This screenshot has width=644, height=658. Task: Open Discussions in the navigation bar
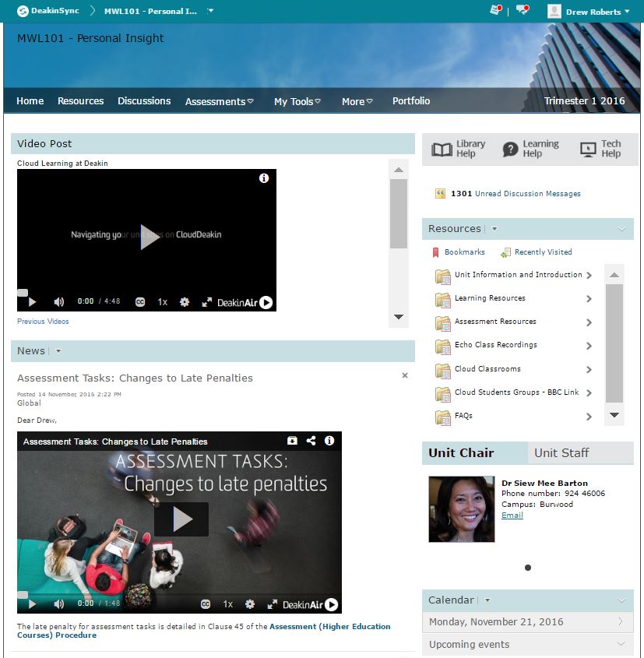pos(144,100)
